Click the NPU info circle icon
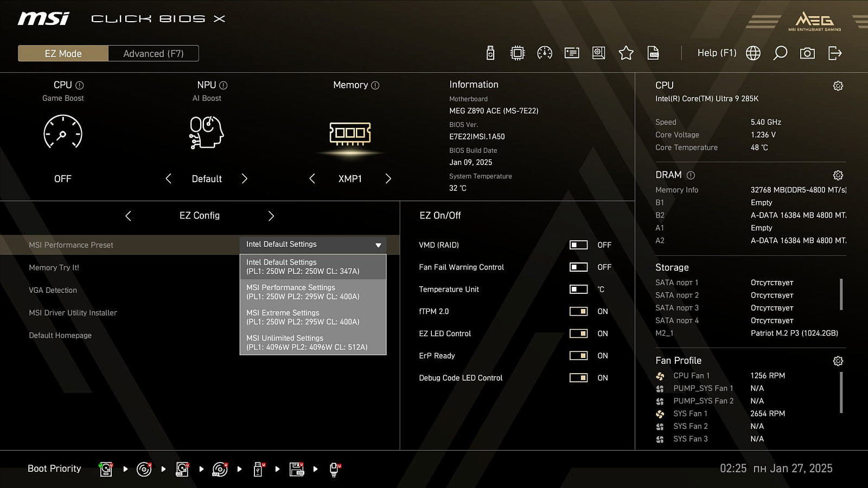868x488 pixels. pyautogui.click(x=224, y=85)
